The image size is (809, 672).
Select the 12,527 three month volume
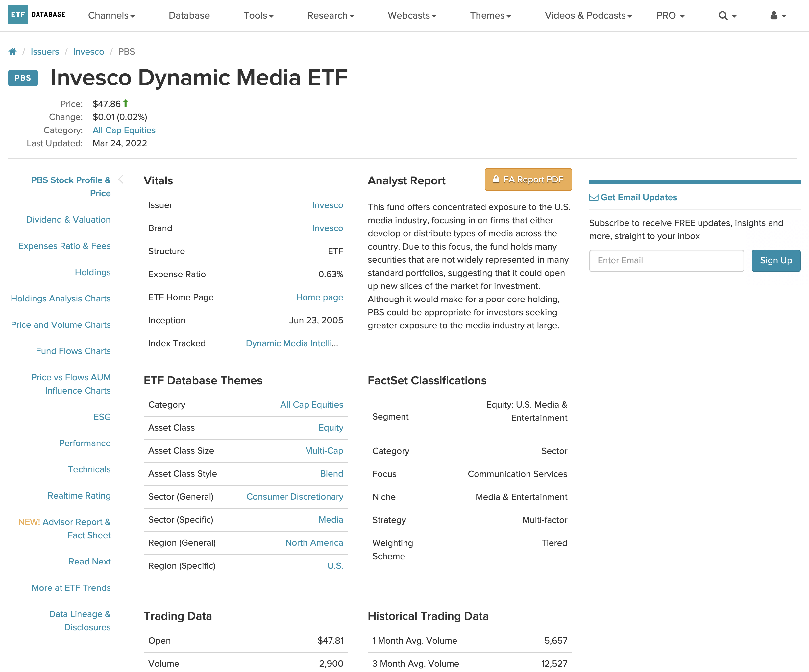coord(554,664)
